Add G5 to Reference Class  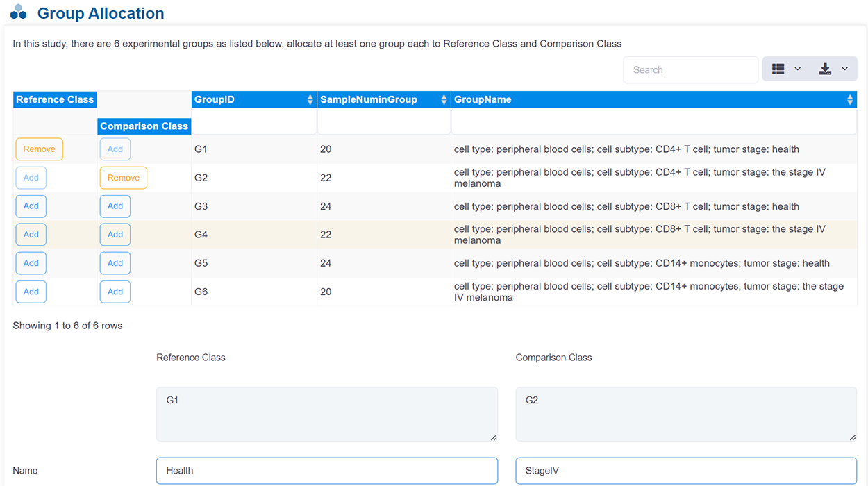(31, 263)
